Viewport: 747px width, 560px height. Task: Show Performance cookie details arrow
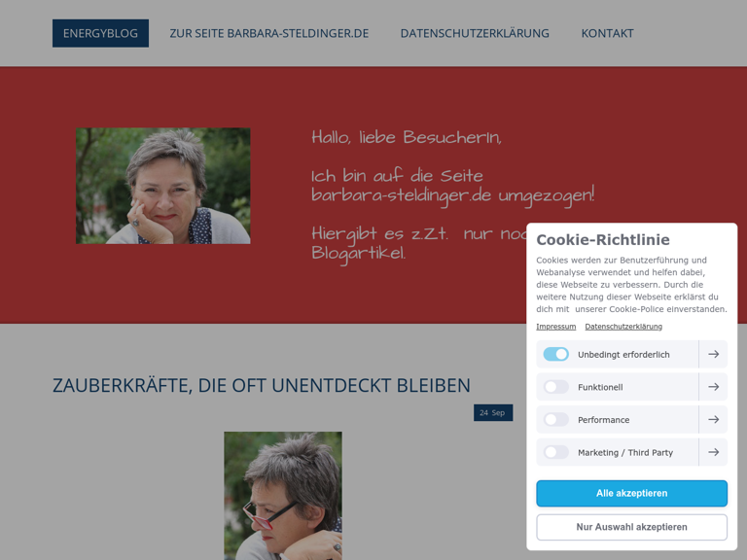tap(713, 420)
